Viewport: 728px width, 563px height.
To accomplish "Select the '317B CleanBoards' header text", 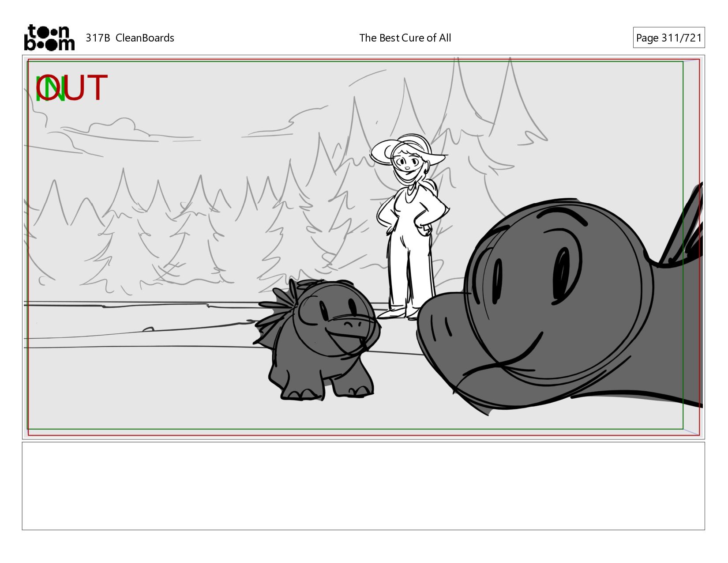I will (130, 38).
